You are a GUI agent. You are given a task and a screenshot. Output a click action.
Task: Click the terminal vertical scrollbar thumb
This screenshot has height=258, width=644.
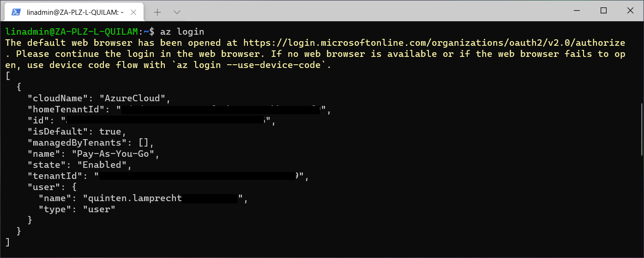click(641, 129)
